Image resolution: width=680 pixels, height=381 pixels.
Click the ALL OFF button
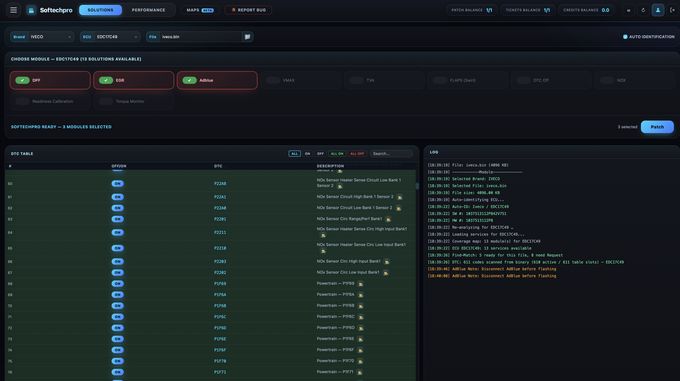pyautogui.click(x=357, y=153)
